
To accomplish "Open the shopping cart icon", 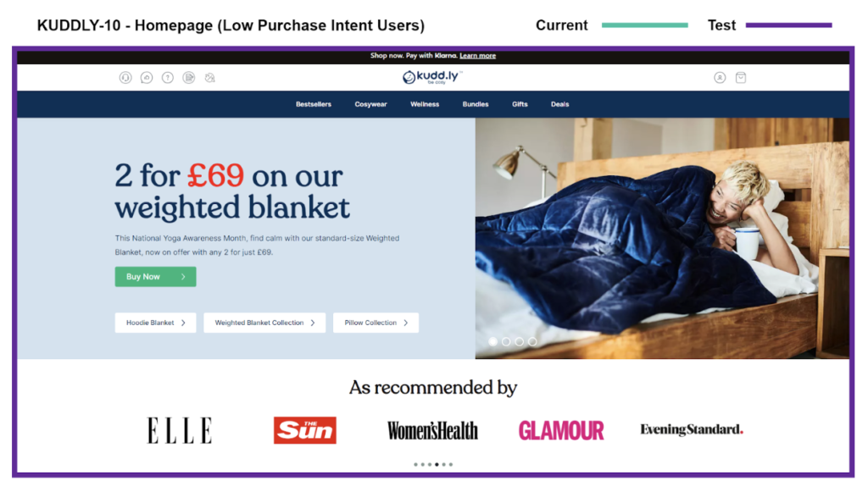I will click(741, 78).
